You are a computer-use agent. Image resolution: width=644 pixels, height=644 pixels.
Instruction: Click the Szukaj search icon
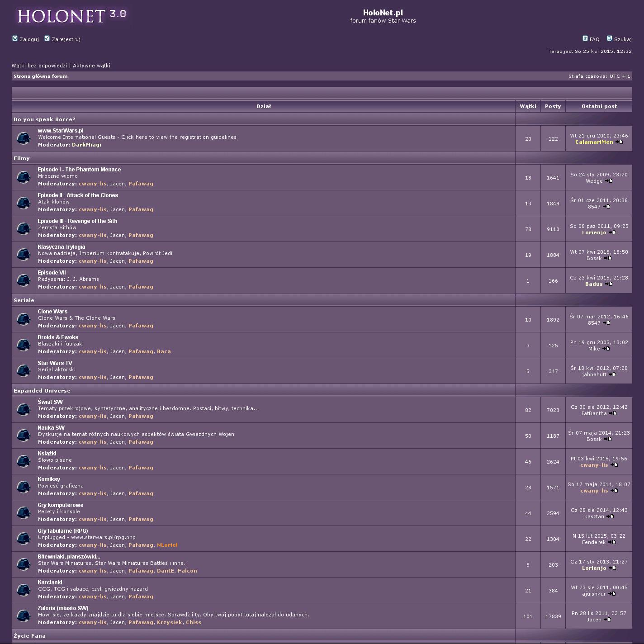click(610, 39)
